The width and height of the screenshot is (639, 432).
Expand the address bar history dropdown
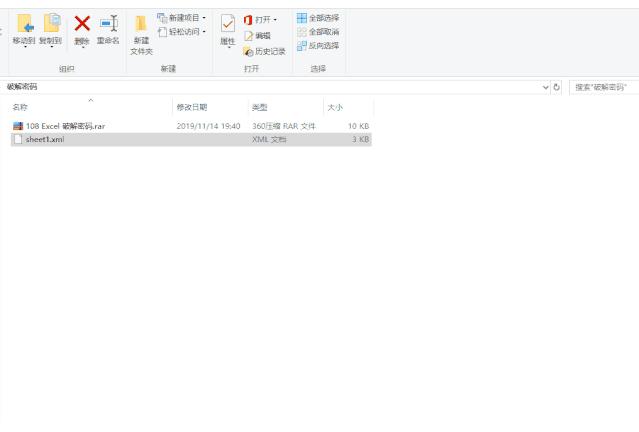click(x=545, y=87)
